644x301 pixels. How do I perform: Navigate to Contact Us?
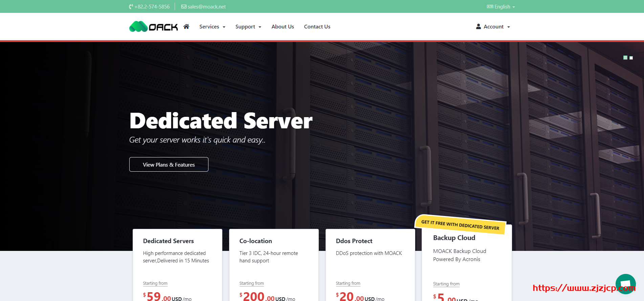[317, 27]
